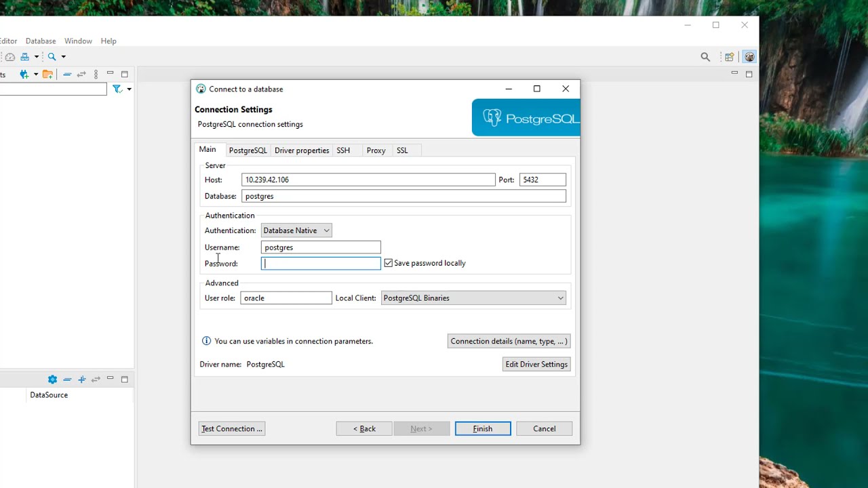Click the Host input field
Viewport: 868px width, 488px height.
[368, 180]
